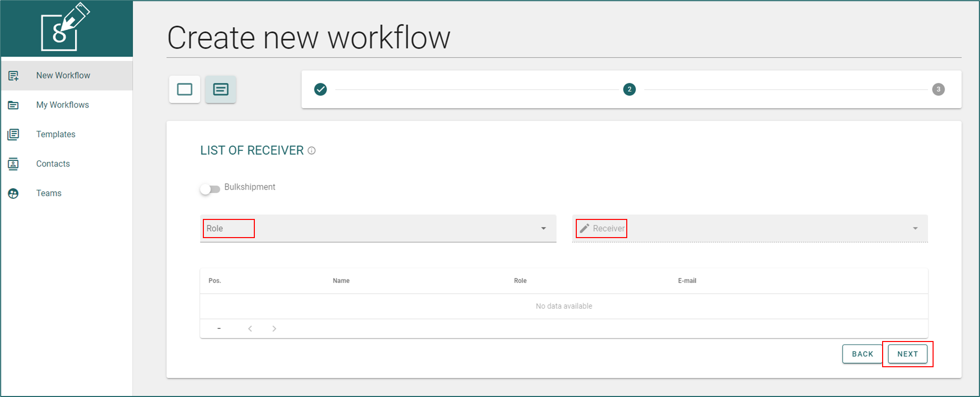Click the No data available text

[564, 306]
